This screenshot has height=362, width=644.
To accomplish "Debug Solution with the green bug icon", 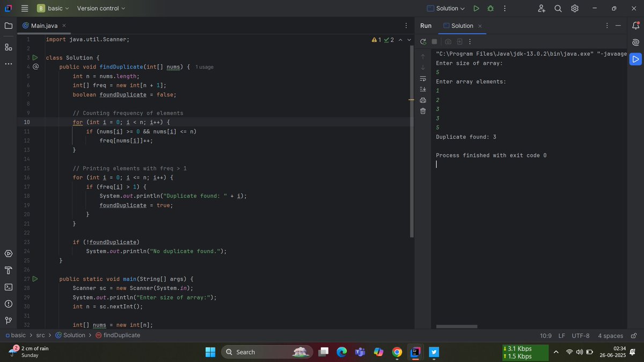I will (490, 9).
